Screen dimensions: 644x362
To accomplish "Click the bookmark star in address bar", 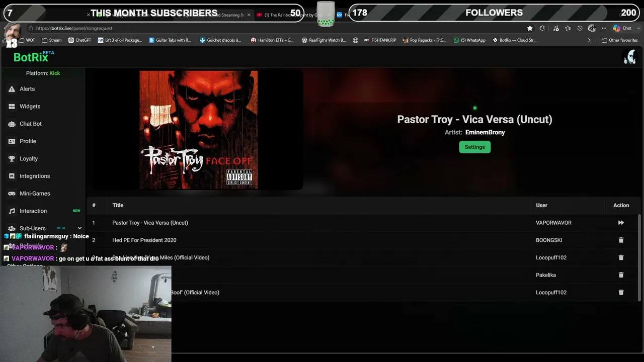I will click(530, 28).
